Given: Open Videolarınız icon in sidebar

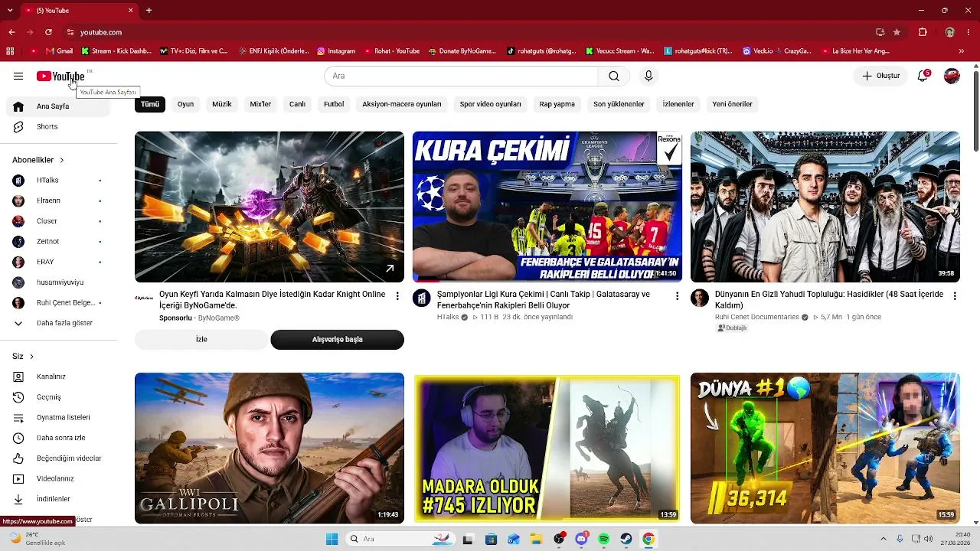Looking at the screenshot, I should coord(18,479).
